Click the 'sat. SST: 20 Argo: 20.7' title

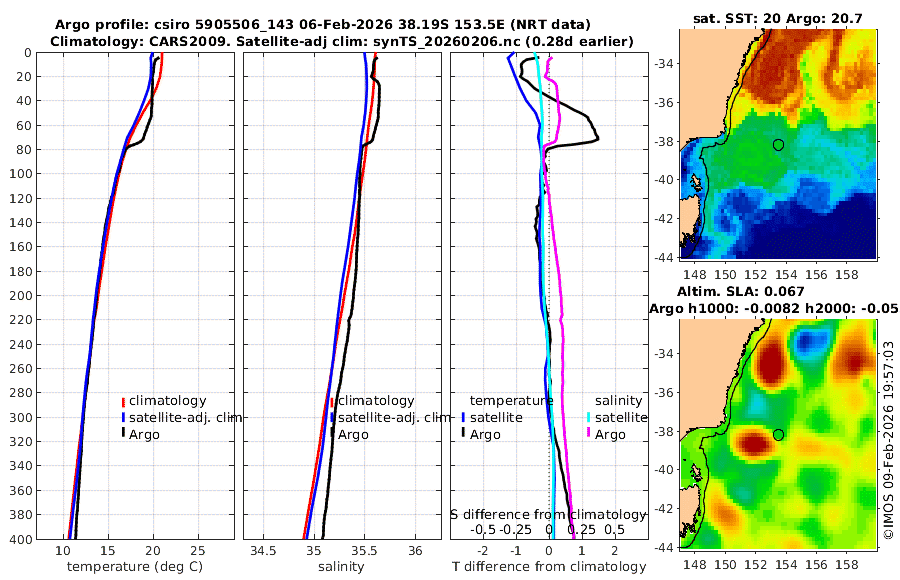click(778, 18)
